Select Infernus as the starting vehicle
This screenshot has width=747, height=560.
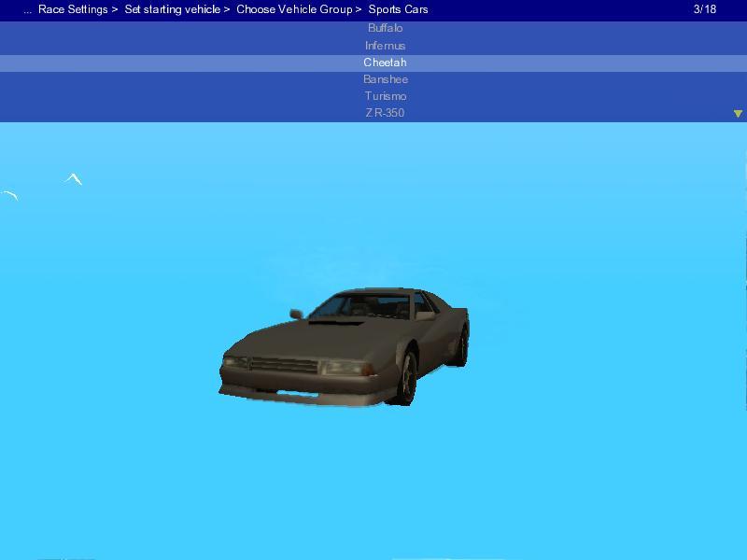[x=385, y=45]
